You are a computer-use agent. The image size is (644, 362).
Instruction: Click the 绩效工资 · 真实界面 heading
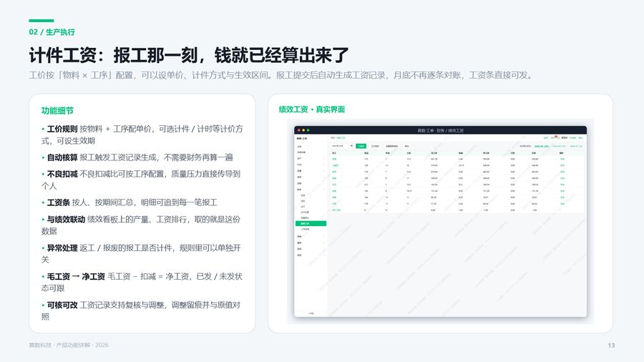tap(312, 109)
